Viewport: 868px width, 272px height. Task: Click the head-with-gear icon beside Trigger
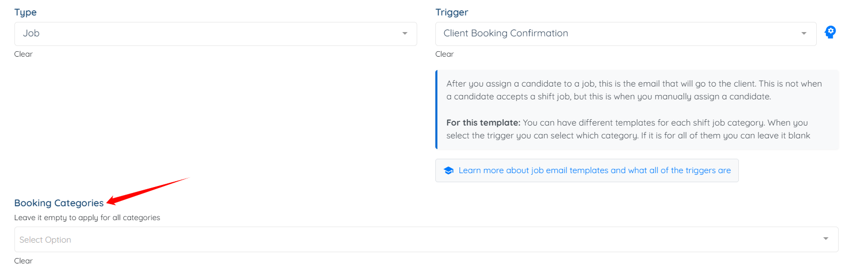[830, 32]
